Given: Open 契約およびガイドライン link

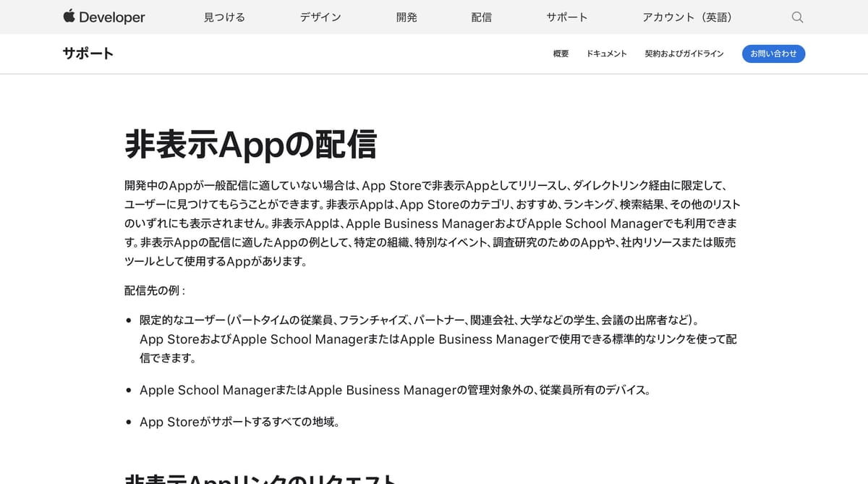Looking at the screenshot, I should click(x=684, y=54).
